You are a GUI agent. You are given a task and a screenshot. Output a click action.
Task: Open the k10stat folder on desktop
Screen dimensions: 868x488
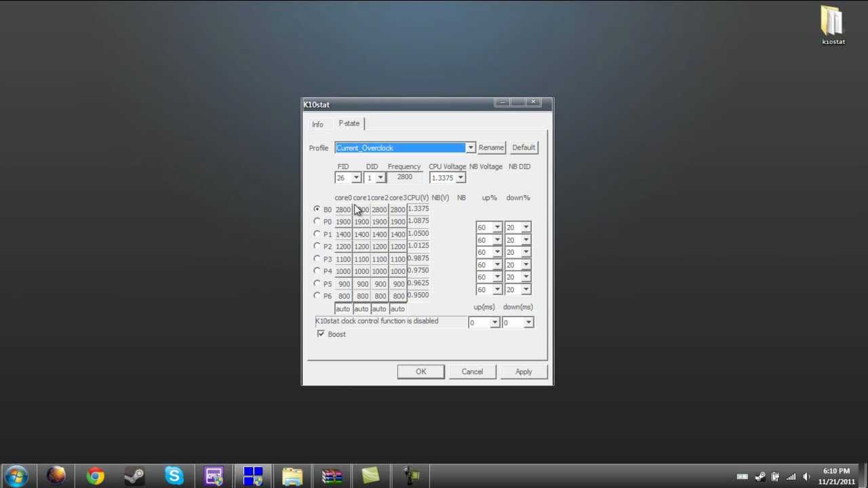[x=833, y=26]
